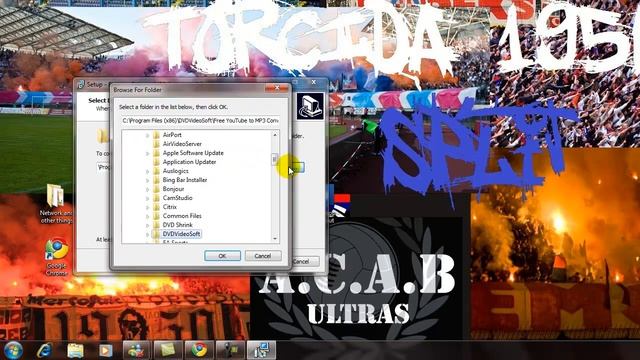
Task: Expand the DVD Shrink folder node
Action: tap(147, 225)
